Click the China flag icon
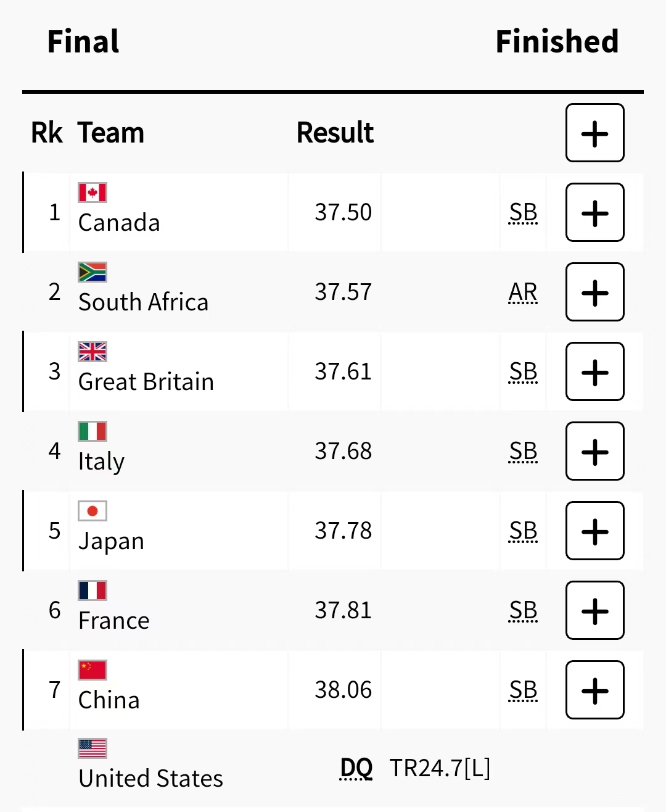The height and width of the screenshot is (812, 666). 92,670
